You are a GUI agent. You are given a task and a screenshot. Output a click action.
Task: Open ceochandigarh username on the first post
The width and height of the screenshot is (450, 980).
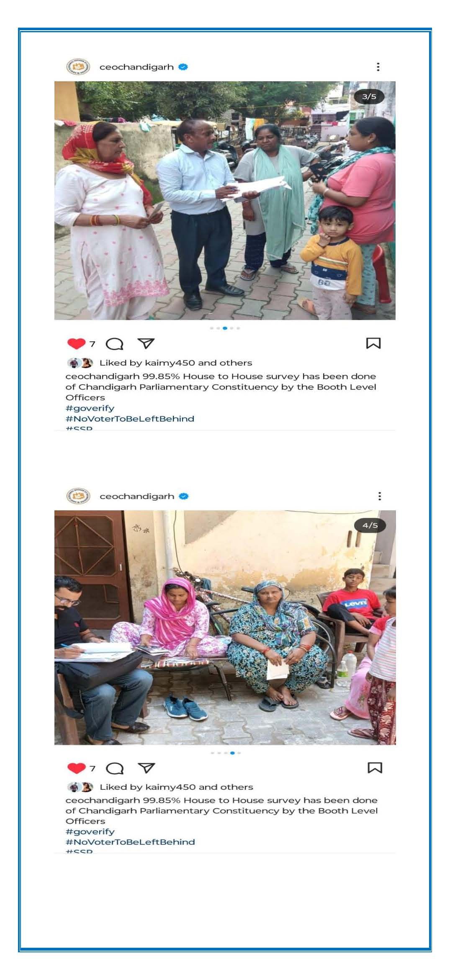136,67
